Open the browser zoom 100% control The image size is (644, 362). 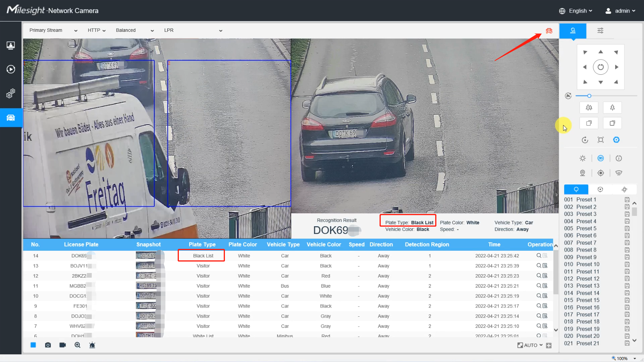pyautogui.click(x=623, y=358)
